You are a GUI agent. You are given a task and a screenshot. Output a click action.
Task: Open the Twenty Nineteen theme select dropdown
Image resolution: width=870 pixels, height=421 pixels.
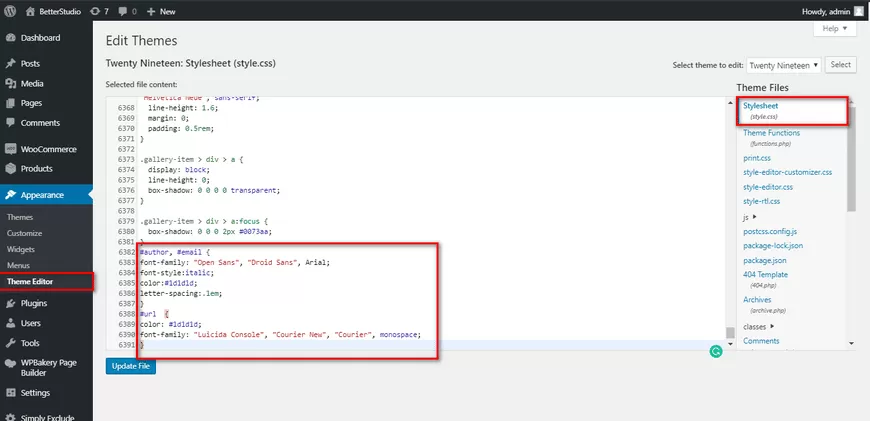784,65
